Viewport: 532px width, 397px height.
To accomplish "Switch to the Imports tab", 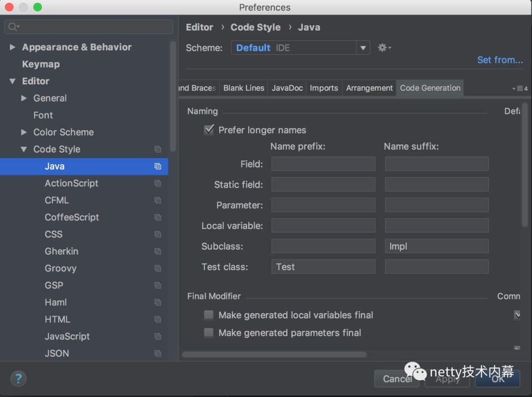I will 324,88.
